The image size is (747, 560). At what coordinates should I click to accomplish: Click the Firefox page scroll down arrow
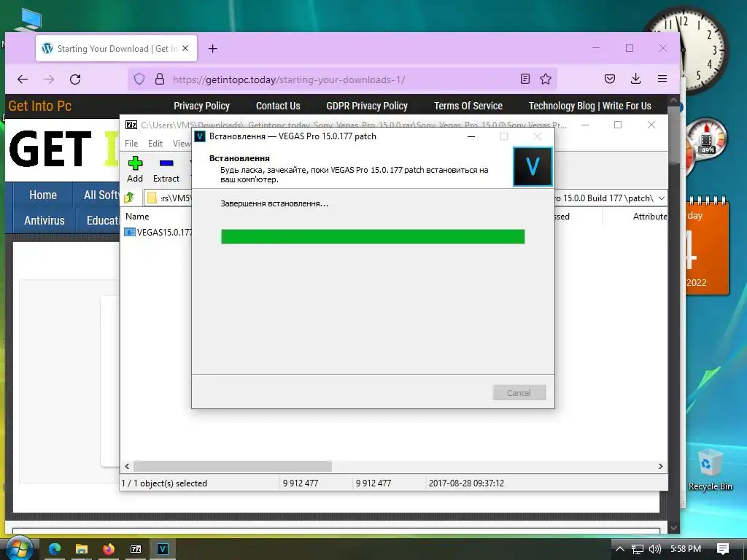pos(673,528)
